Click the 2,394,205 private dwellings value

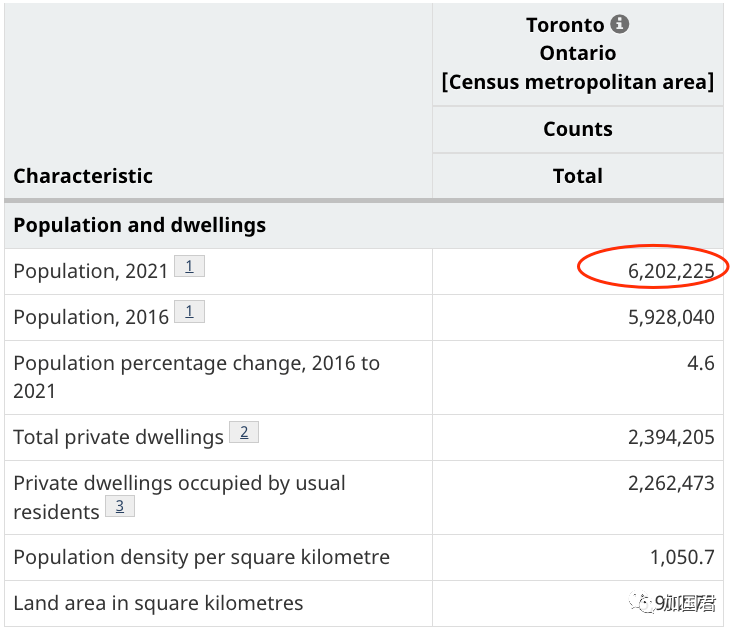(671, 437)
